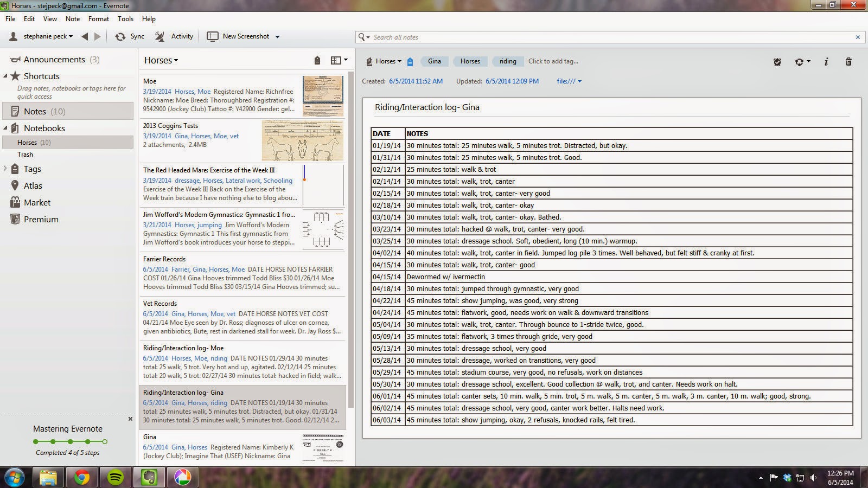Click the note list lock icon
Screen dimensions: 868x488
[317, 60]
